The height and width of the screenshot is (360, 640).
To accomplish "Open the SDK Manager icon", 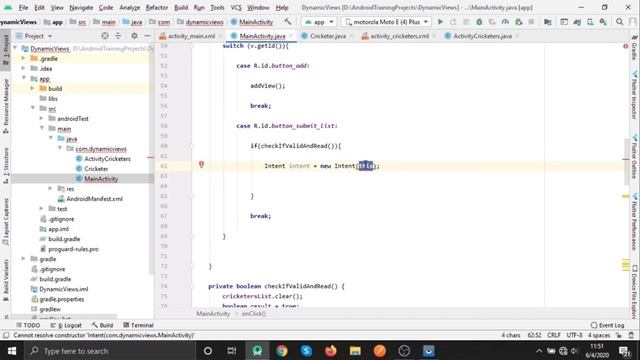I will pyautogui.click(x=603, y=22).
